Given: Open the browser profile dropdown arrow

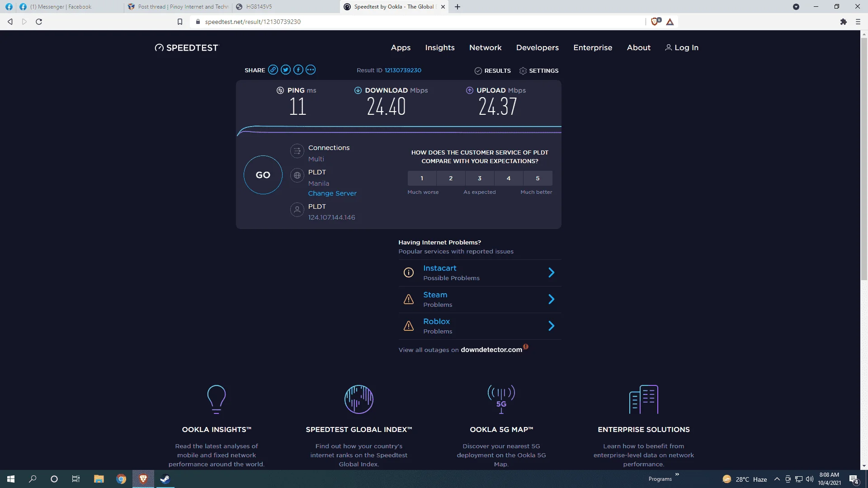Looking at the screenshot, I should click(796, 7).
